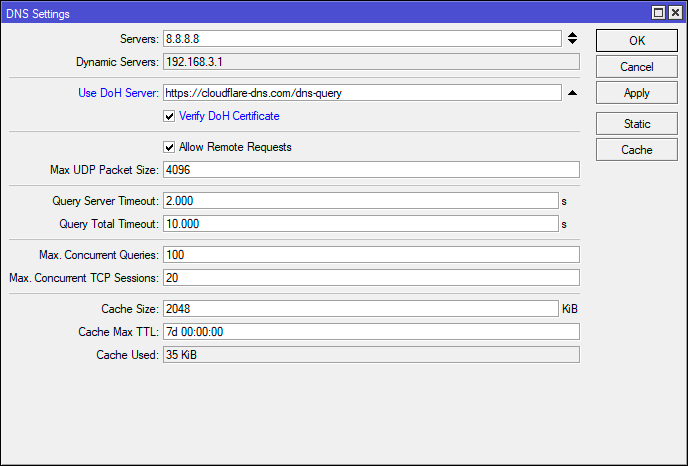Click the up/down arrows beside the Servers field
This screenshot has height=466, width=688.
coord(572,38)
